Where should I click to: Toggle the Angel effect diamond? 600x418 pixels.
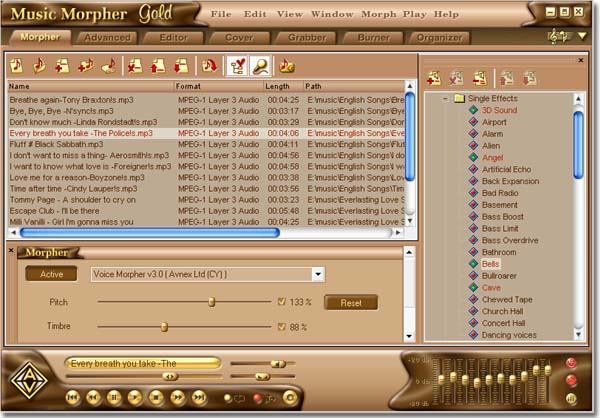[474, 157]
